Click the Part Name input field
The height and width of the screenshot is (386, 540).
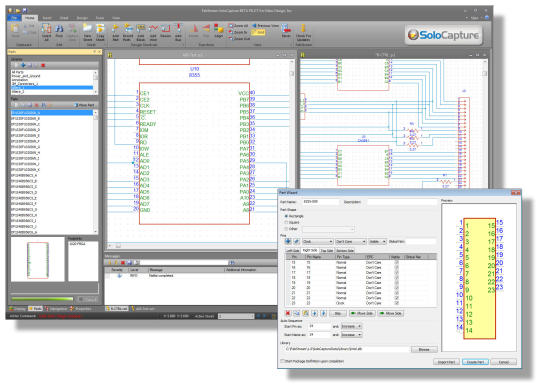coord(320,201)
